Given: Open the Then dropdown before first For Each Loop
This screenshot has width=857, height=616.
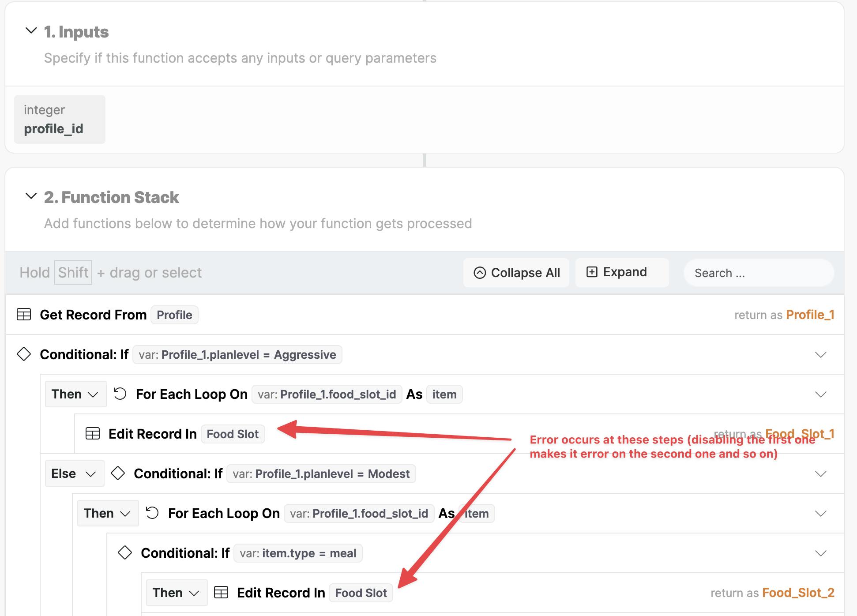Looking at the screenshot, I should click(75, 394).
